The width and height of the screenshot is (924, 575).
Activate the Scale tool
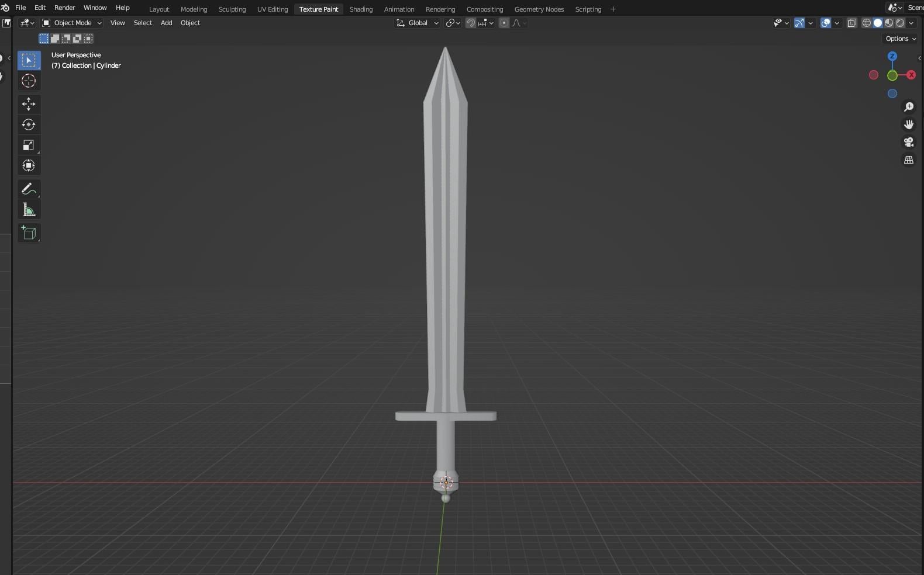(29, 145)
